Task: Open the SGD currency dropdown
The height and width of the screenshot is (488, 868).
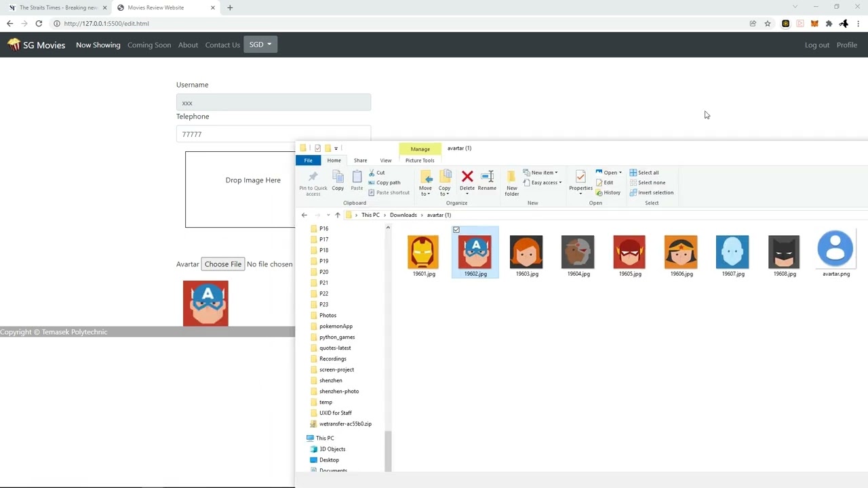Action: pos(260,45)
